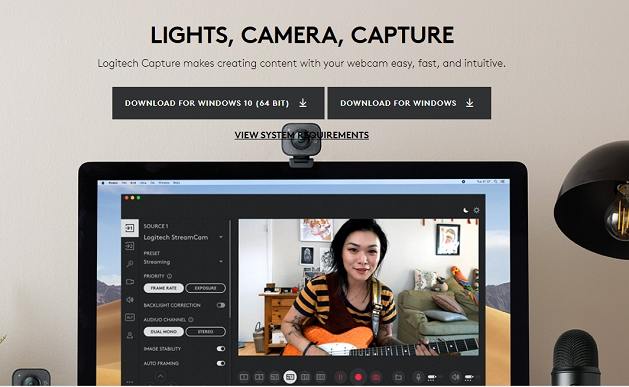Expand the Logitech StreamCam source dropdown
The image size is (629, 387).
coord(184,237)
